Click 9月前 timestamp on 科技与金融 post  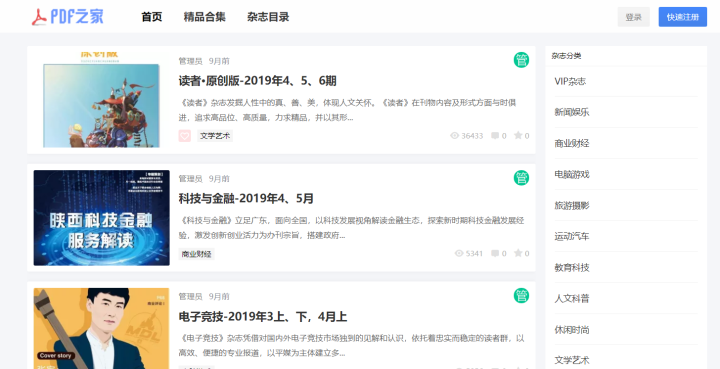pyautogui.click(x=219, y=179)
